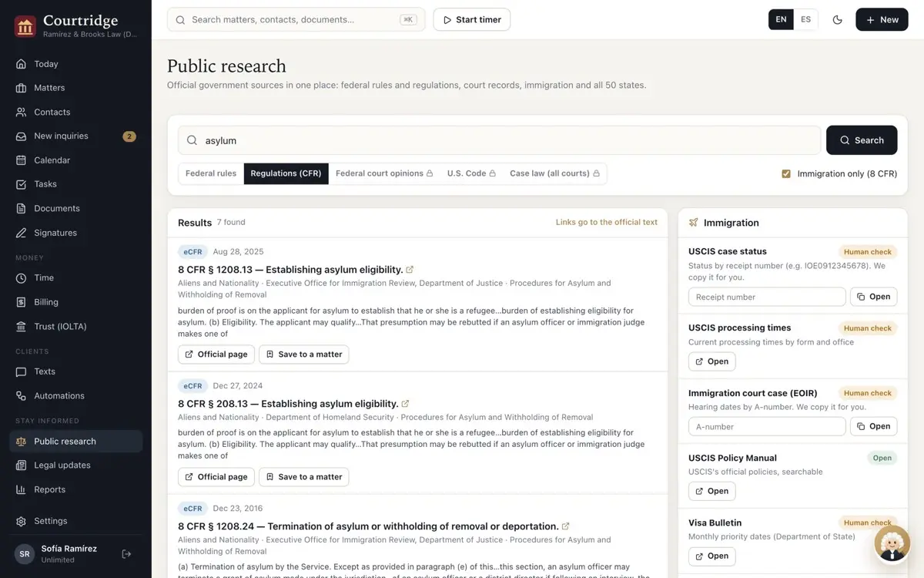Click Open for USCIS processing times
924x578 pixels.
pos(711,361)
